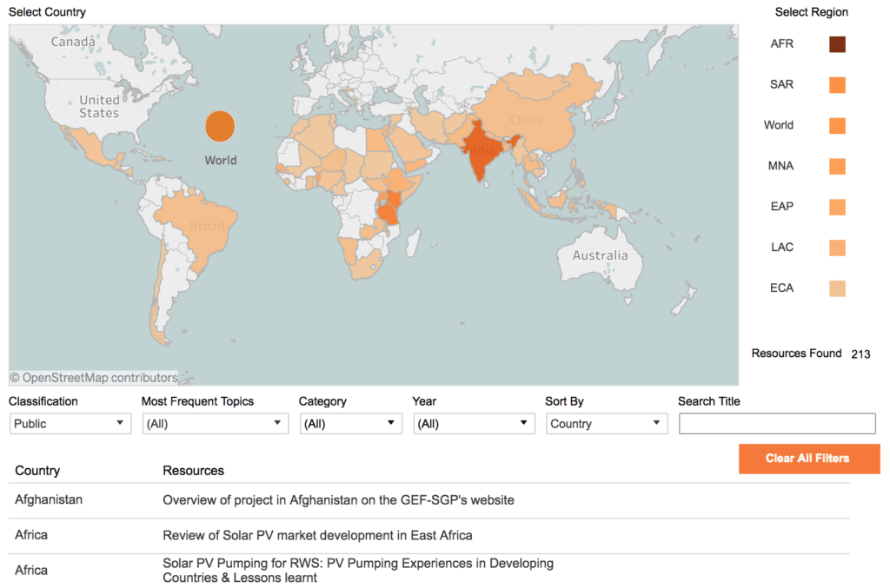890x588 pixels.
Task: Open Review of Solar PV market resource
Action: [317, 535]
